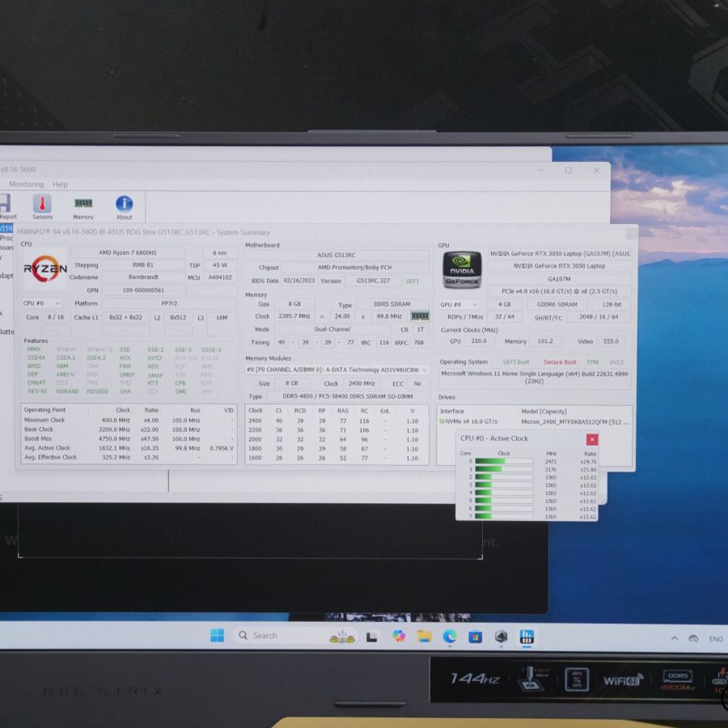Open Microsoft Edge from the taskbar

(450, 636)
